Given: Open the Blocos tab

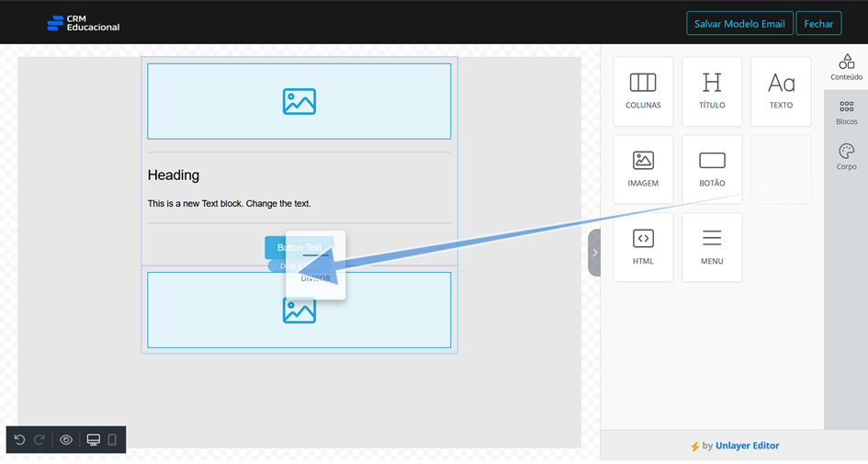Looking at the screenshot, I should (846, 112).
